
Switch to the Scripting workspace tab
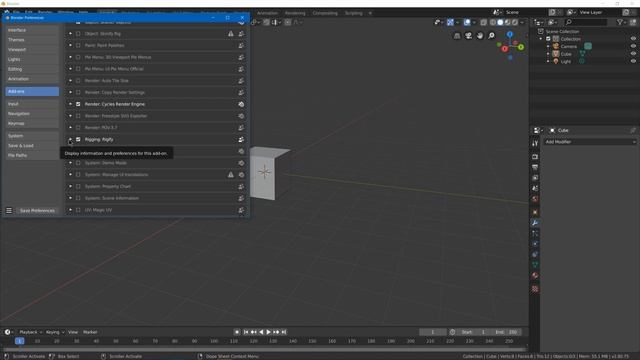[x=353, y=13]
